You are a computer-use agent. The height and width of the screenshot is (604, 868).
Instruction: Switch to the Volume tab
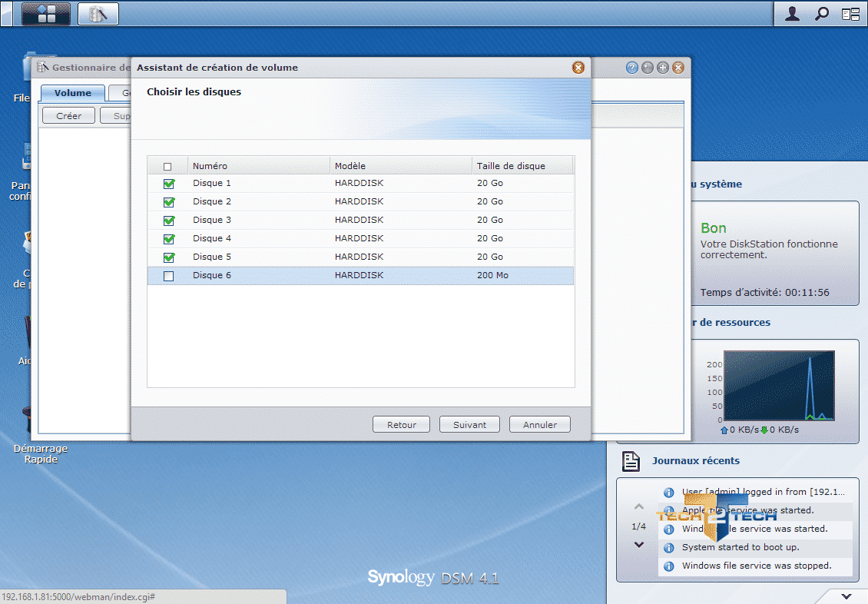click(73, 93)
